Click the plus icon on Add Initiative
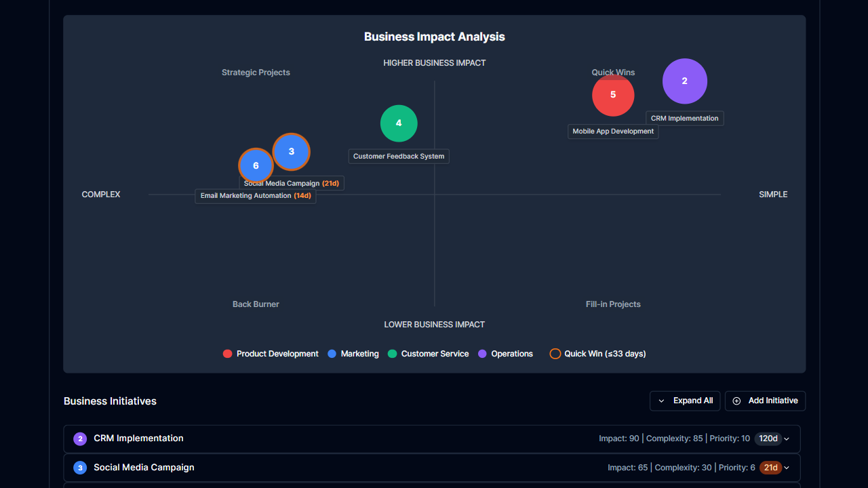This screenshot has width=868, height=488. click(x=736, y=401)
